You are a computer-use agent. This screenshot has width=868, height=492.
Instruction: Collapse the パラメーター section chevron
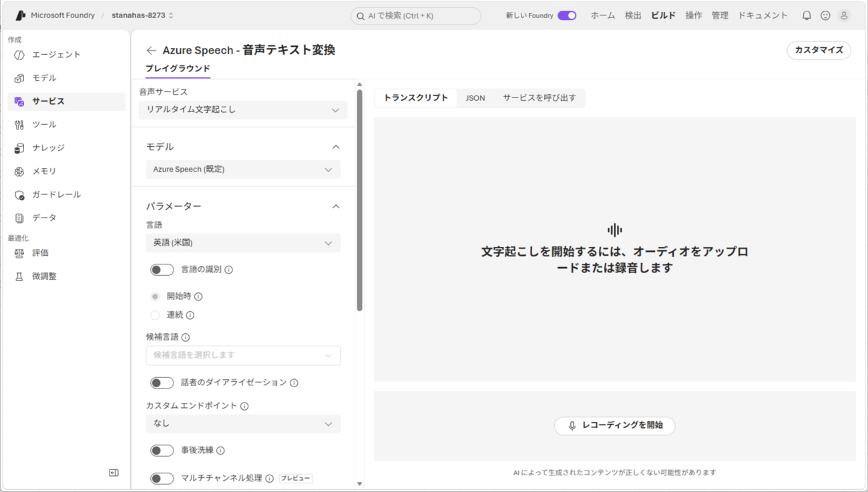tap(336, 206)
